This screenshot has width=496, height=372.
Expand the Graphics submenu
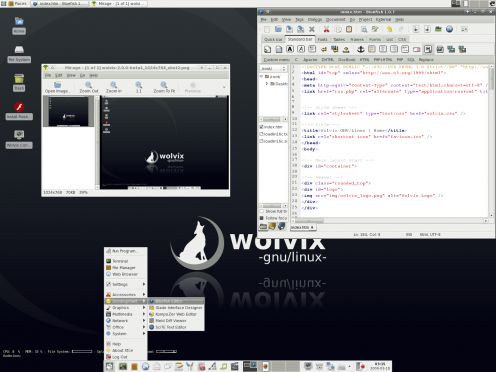125,307
